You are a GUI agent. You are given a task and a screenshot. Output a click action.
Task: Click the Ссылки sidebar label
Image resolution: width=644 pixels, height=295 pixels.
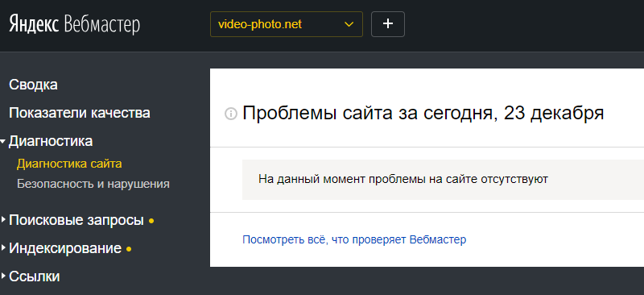(35, 276)
